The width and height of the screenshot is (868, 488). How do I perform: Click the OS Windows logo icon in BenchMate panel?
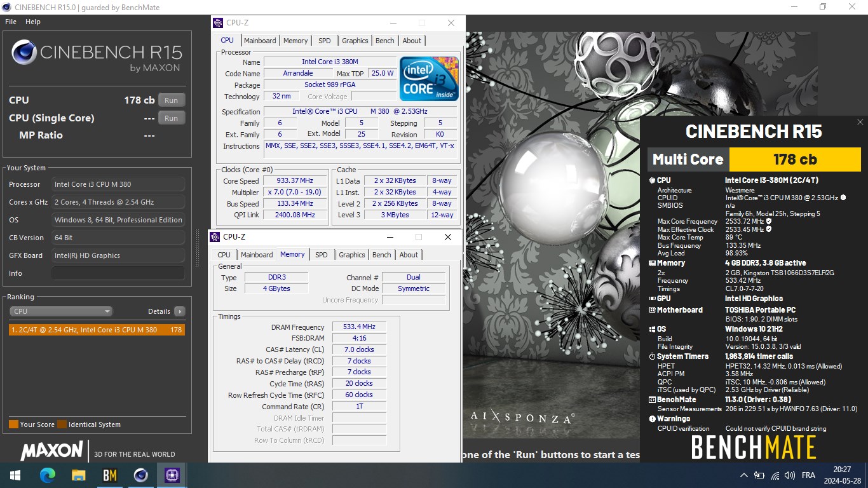click(652, 329)
